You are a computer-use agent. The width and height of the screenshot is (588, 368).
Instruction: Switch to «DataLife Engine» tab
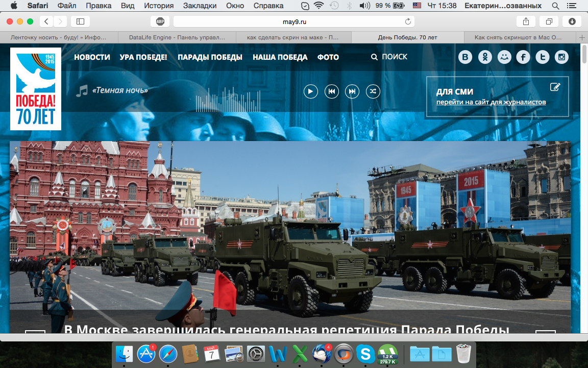pos(177,37)
